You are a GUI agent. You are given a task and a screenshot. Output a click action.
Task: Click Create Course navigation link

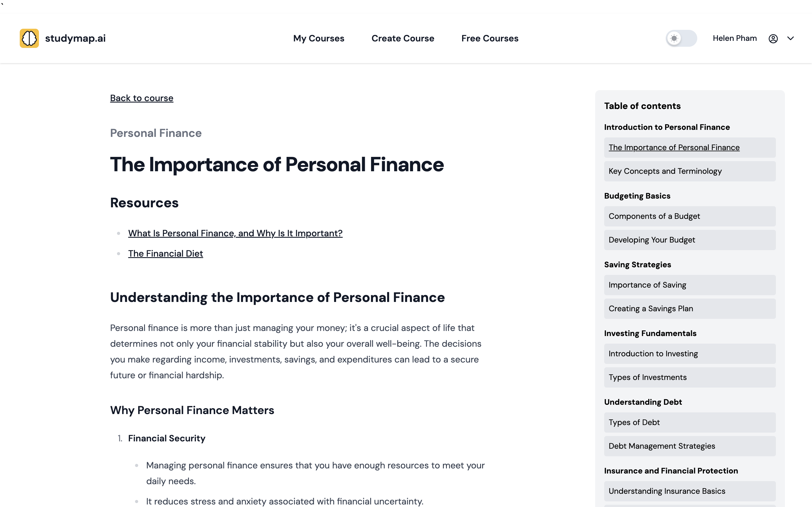click(x=403, y=38)
